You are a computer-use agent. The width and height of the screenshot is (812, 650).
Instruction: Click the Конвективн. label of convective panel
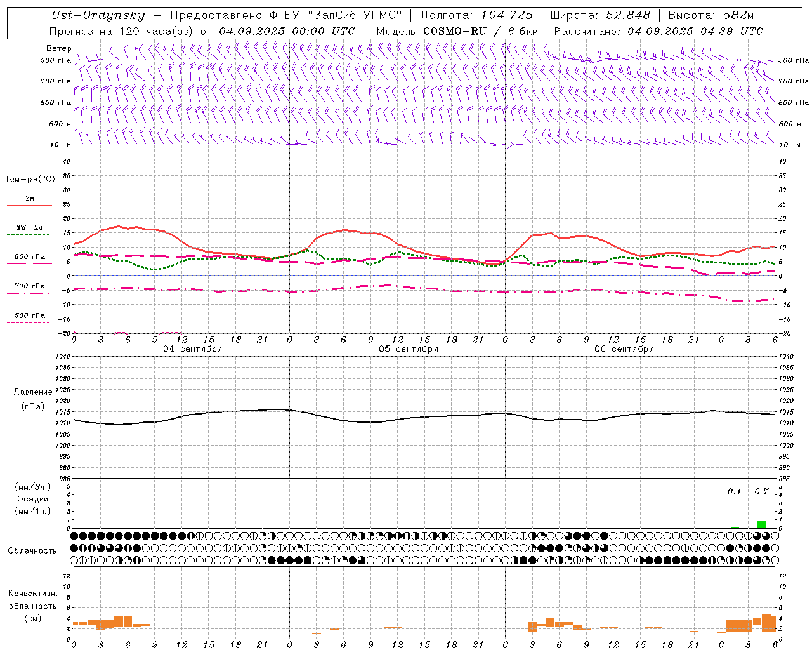coord(32,594)
